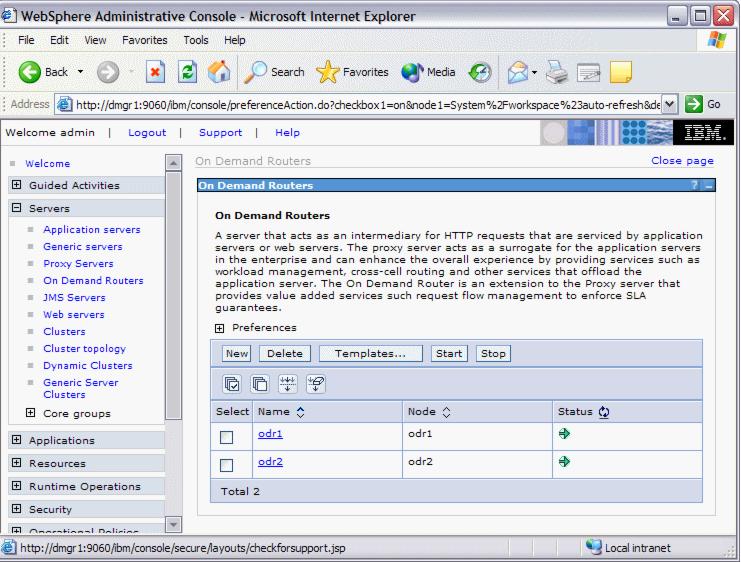The width and height of the screenshot is (741, 562).
Task: Open the address bar dropdown arrow
Action: coord(669,104)
